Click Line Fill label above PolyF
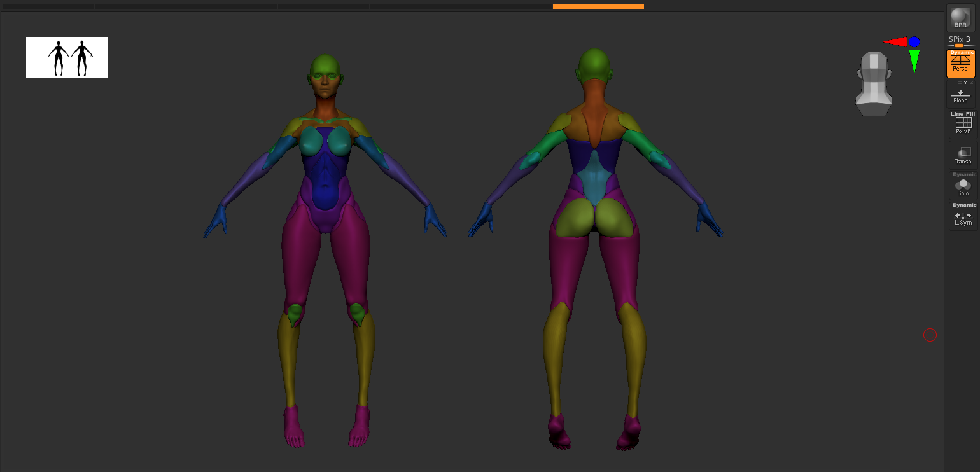The width and height of the screenshot is (980, 472). point(963,114)
